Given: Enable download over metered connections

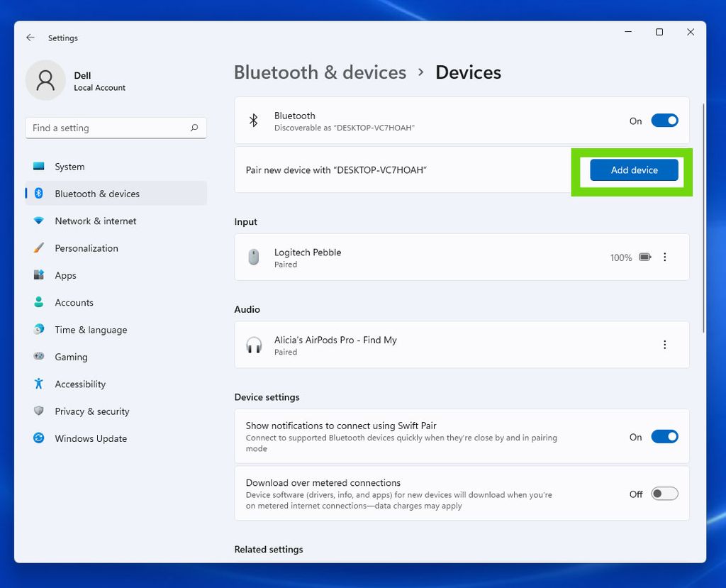Looking at the screenshot, I should (664, 493).
